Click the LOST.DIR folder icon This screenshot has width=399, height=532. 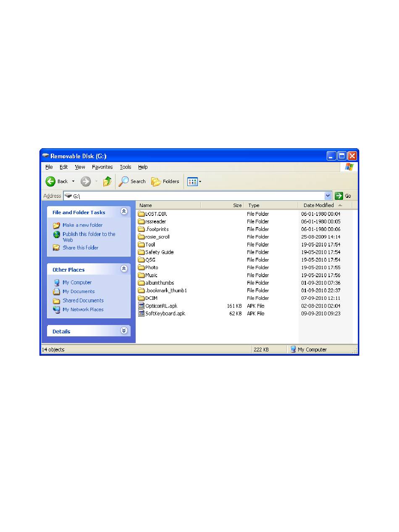(141, 214)
